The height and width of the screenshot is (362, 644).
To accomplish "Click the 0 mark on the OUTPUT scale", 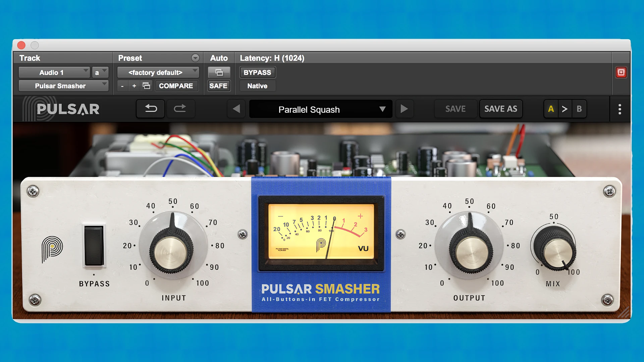I will pyautogui.click(x=442, y=283).
